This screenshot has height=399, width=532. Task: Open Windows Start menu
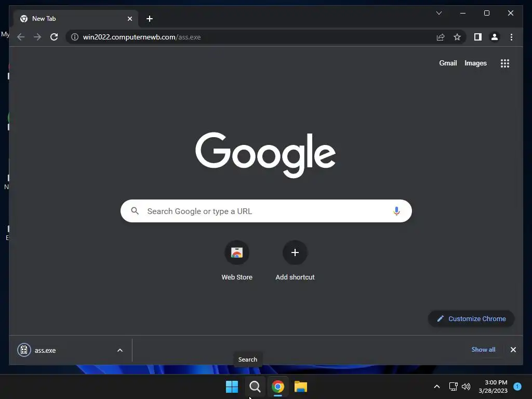[232, 387]
